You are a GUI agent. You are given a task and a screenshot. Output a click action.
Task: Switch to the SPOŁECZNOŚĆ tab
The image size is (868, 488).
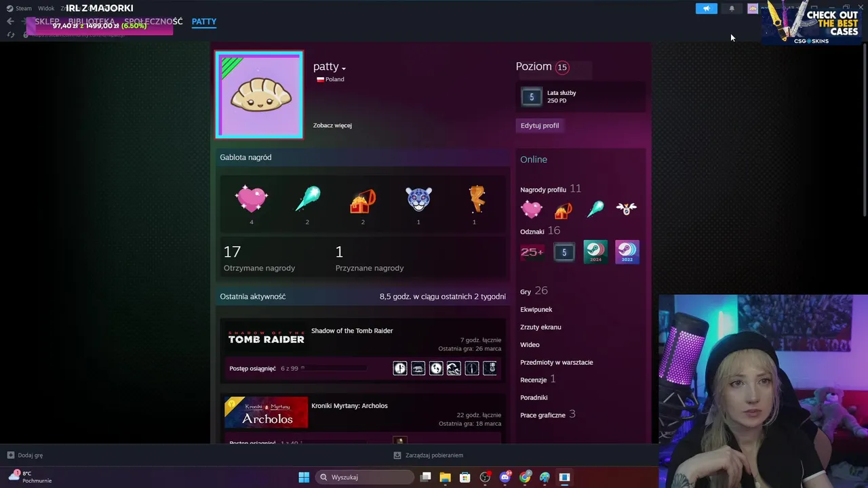click(153, 22)
